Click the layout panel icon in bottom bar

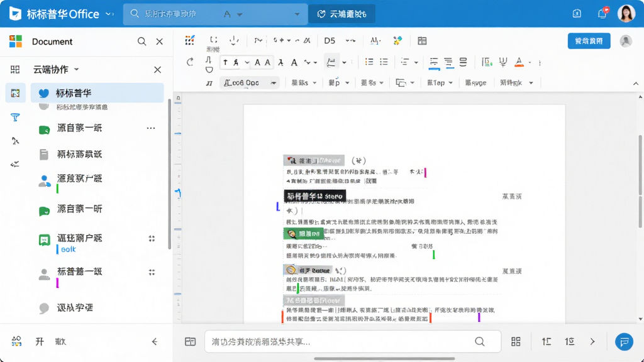coord(190,341)
